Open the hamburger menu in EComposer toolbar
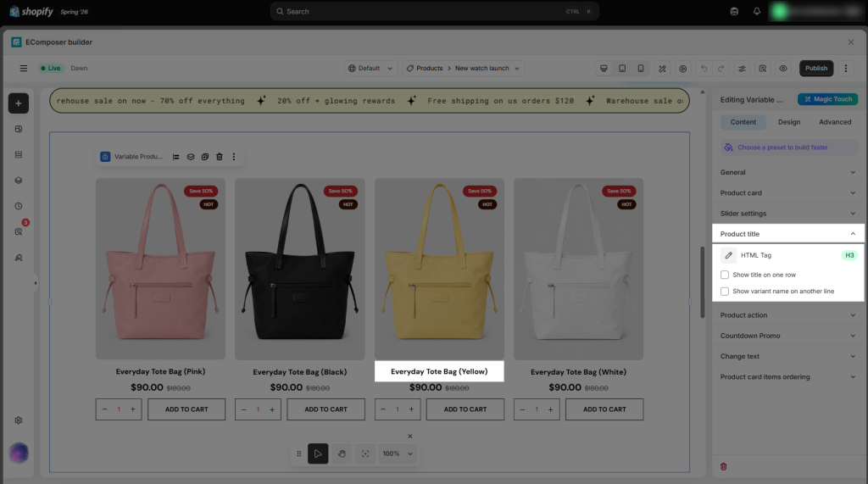The height and width of the screenshot is (484, 868). (x=23, y=68)
